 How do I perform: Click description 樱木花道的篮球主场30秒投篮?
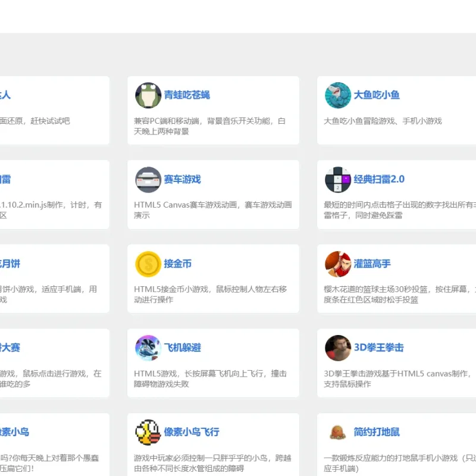click(x=375, y=289)
